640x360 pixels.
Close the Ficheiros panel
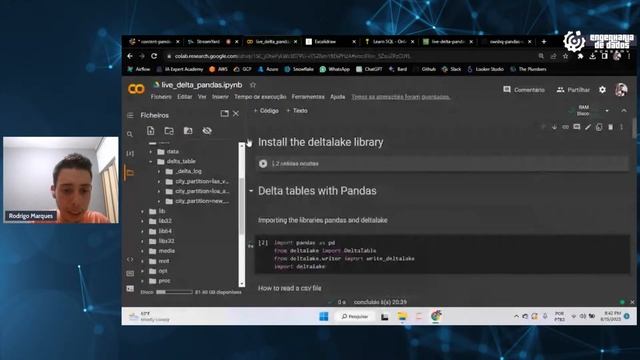point(236,114)
